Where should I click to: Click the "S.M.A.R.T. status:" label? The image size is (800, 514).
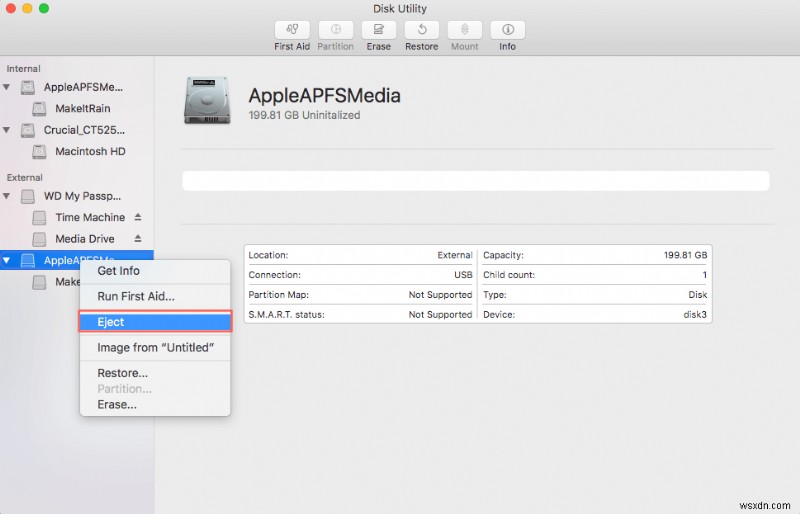[x=286, y=315]
